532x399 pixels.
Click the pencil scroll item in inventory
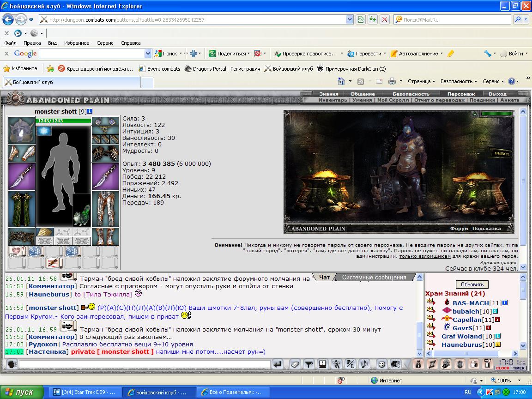(x=54, y=263)
